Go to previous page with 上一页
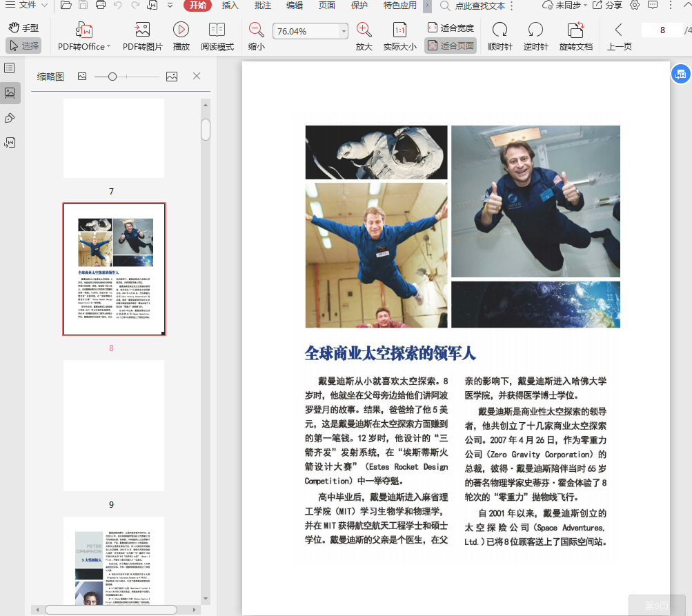 (619, 36)
